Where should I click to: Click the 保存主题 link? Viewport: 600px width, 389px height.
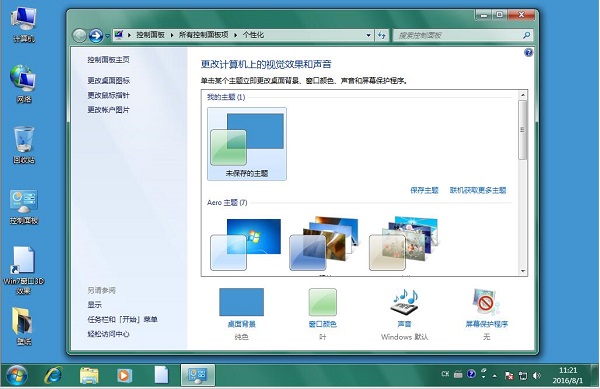click(424, 190)
